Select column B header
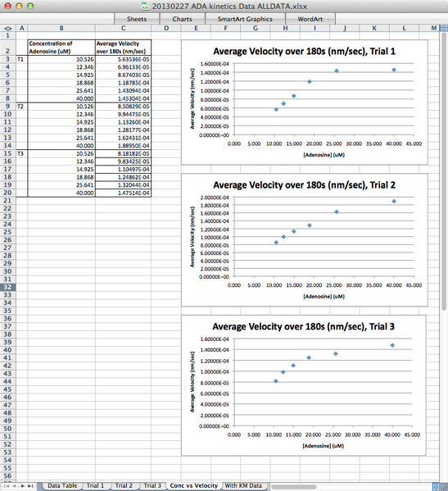The image size is (448, 491). point(61,28)
